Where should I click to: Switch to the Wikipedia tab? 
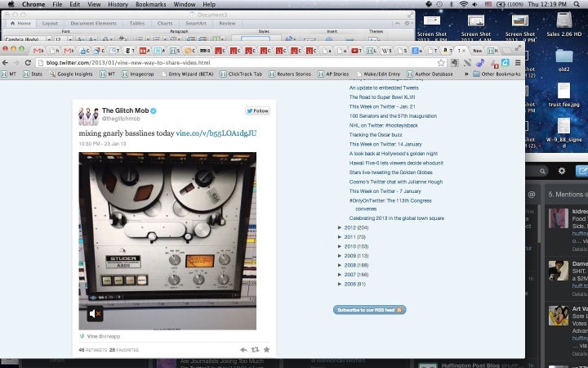point(386,51)
